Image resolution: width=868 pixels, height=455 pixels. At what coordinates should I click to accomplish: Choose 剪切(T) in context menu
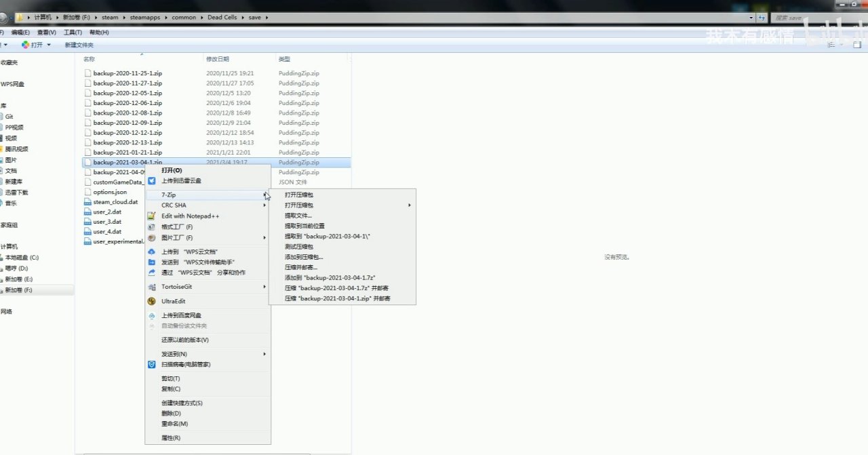point(208,378)
